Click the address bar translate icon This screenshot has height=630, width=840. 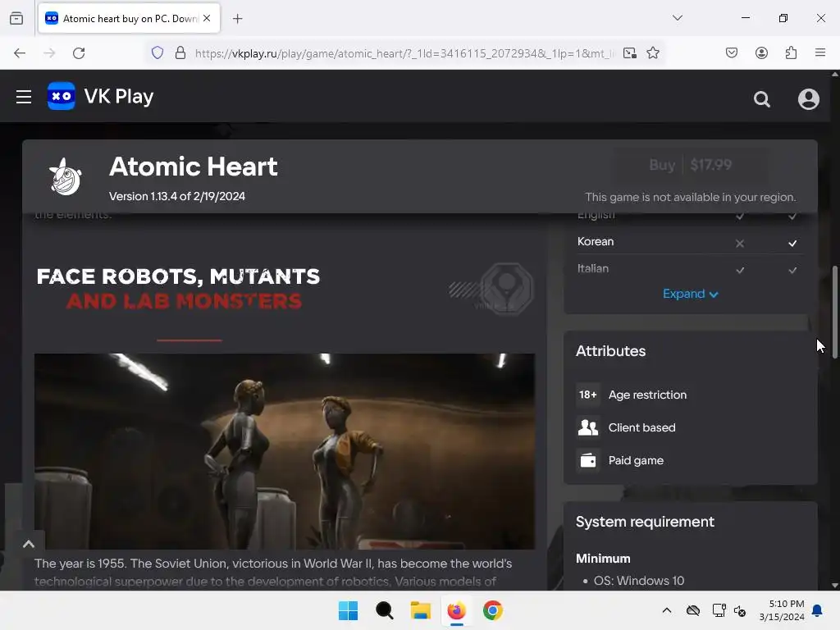click(x=630, y=53)
